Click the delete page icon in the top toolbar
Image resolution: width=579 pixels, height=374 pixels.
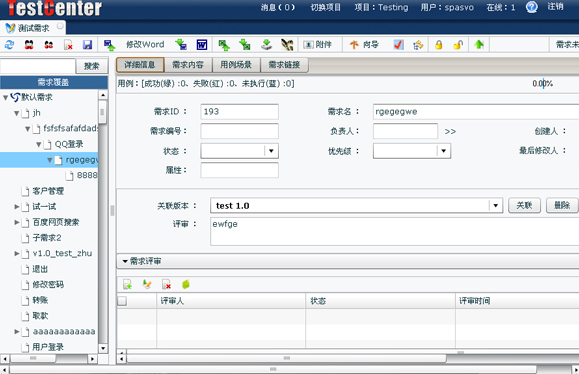click(x=68, y=45)
